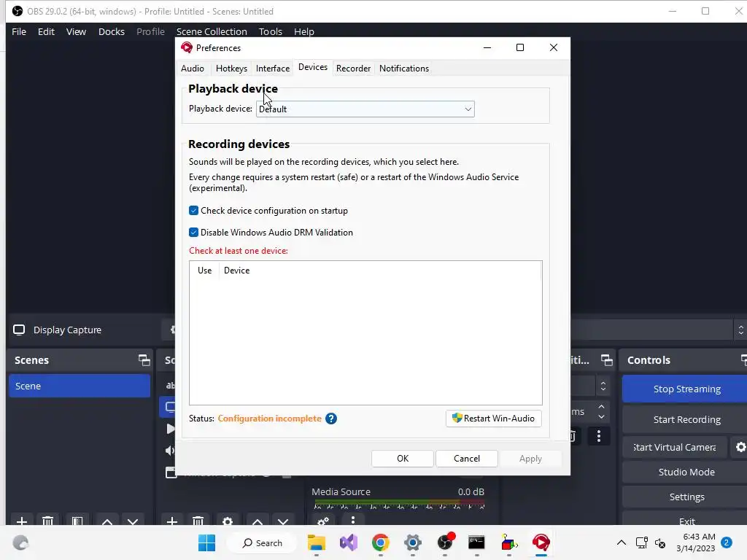Open the Tools menu
The height and width of the screenshot is (560, 747).
pyautogui.click(x=271, y=31)
